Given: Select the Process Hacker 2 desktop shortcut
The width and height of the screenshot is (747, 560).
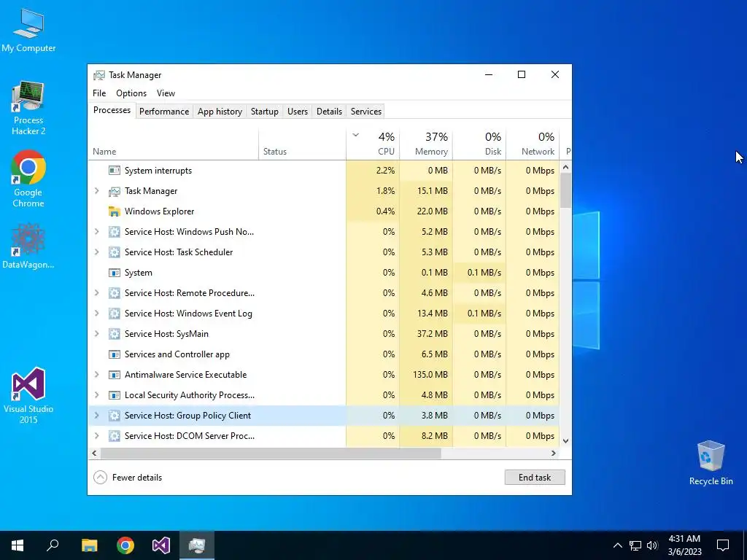Looking at the screenshot, I should point(28,109).
